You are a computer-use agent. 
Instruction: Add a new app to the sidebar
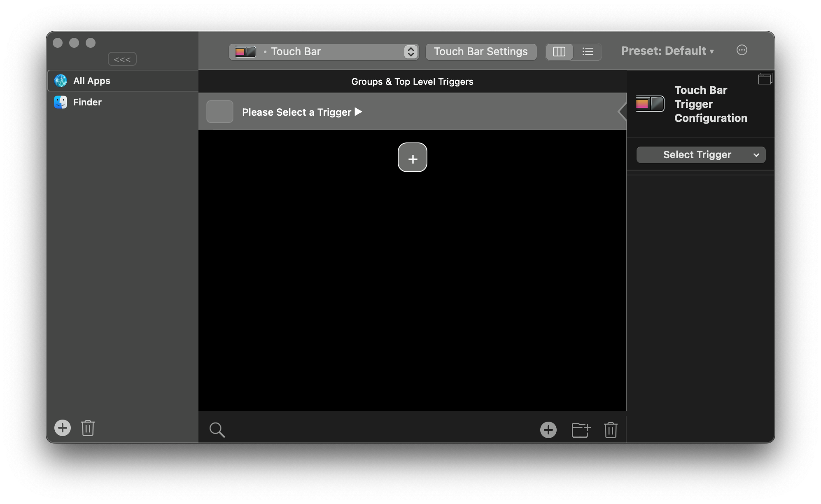click(x=63, y=428)
